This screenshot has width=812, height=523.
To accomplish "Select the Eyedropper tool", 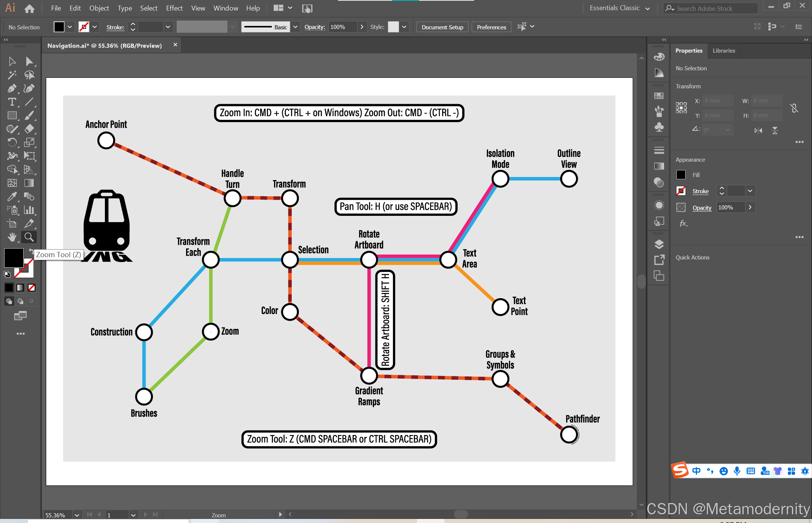I will point(12,196).
